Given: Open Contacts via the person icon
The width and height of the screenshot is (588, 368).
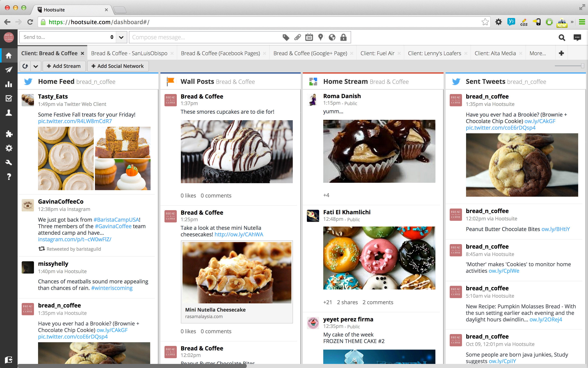Looking at the screenshot, I should (x=9, y=112).
